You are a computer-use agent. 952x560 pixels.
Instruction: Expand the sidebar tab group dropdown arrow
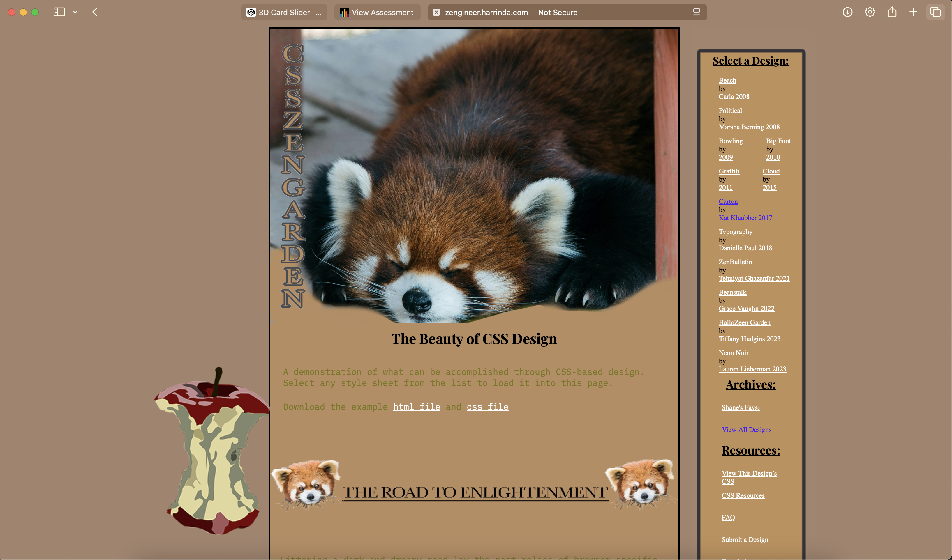pos(75,12)
